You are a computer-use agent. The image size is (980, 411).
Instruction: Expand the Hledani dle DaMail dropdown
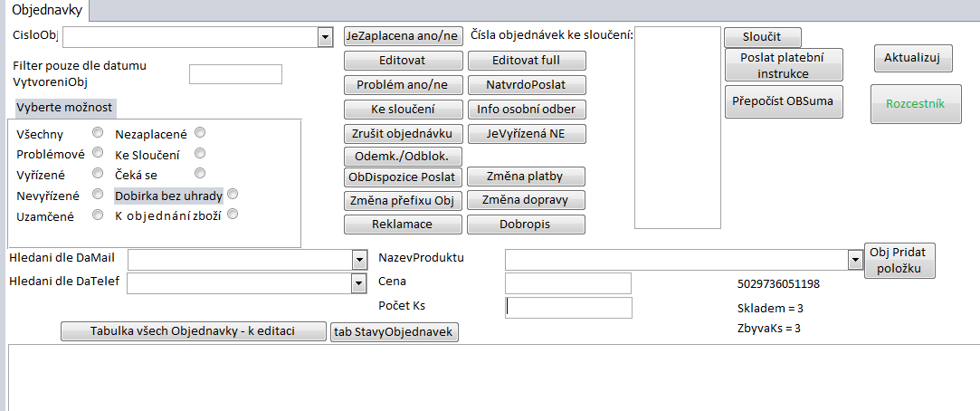point(357,260)
